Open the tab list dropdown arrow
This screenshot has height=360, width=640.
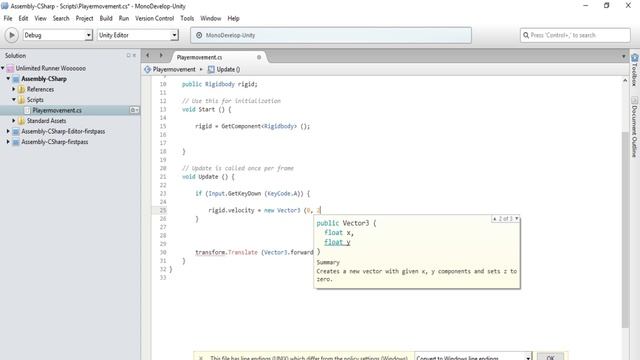coord(623,56)
